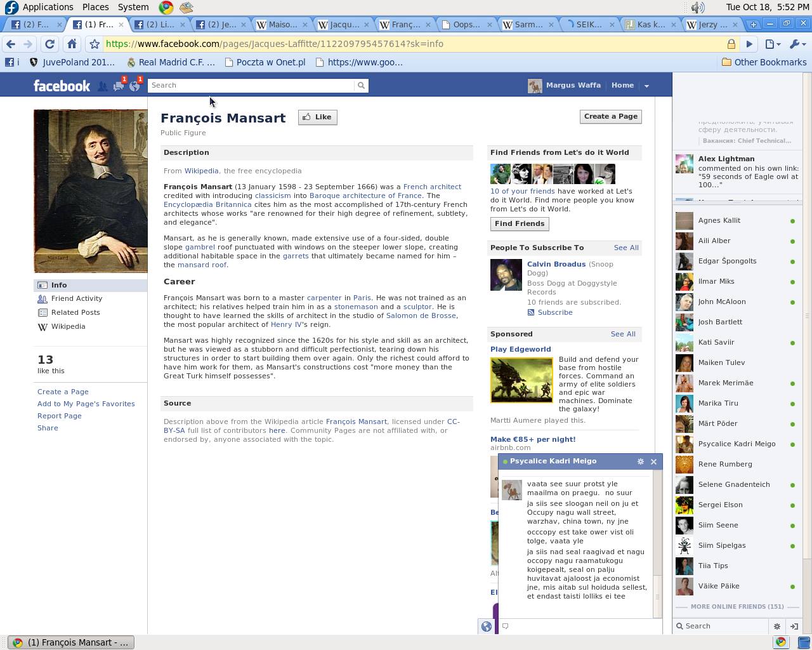
Task: Click See All for People To Subscribe To
Action: click(626, 248)
